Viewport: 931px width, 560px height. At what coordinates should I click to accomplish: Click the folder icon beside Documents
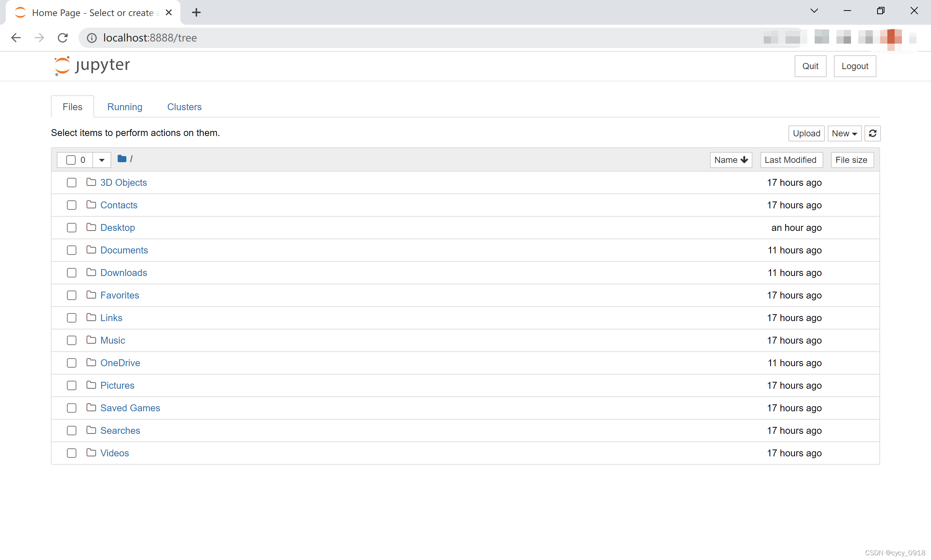click(91, 250)
